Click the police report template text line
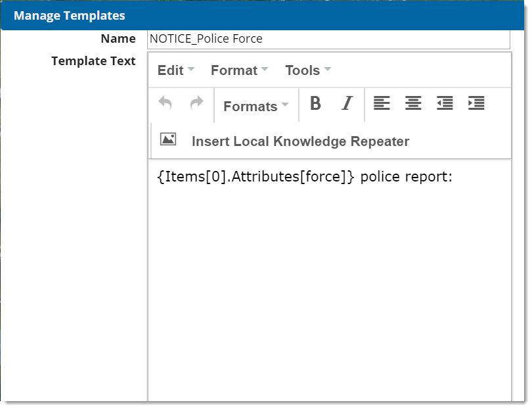 click(x=305, y=178)
